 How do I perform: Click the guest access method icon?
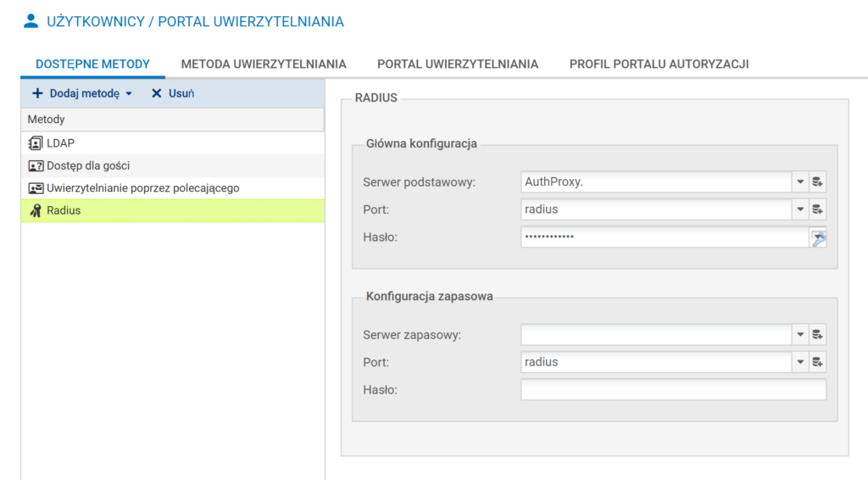[x=36, y=165]
